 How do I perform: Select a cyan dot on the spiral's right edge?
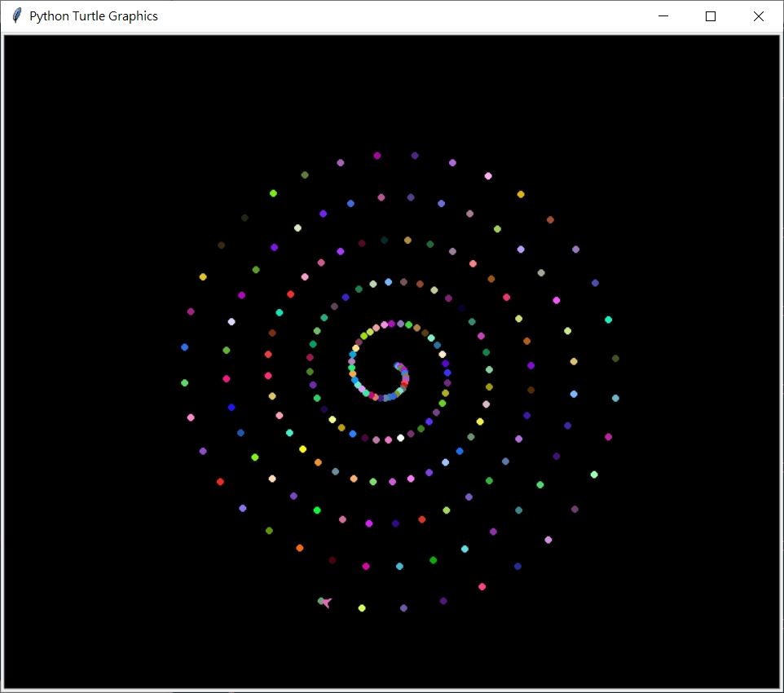click(x=608, y=320)
